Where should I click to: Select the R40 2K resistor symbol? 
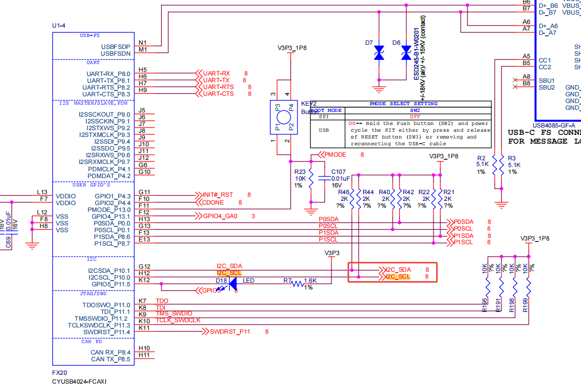(x=393, y=199)
